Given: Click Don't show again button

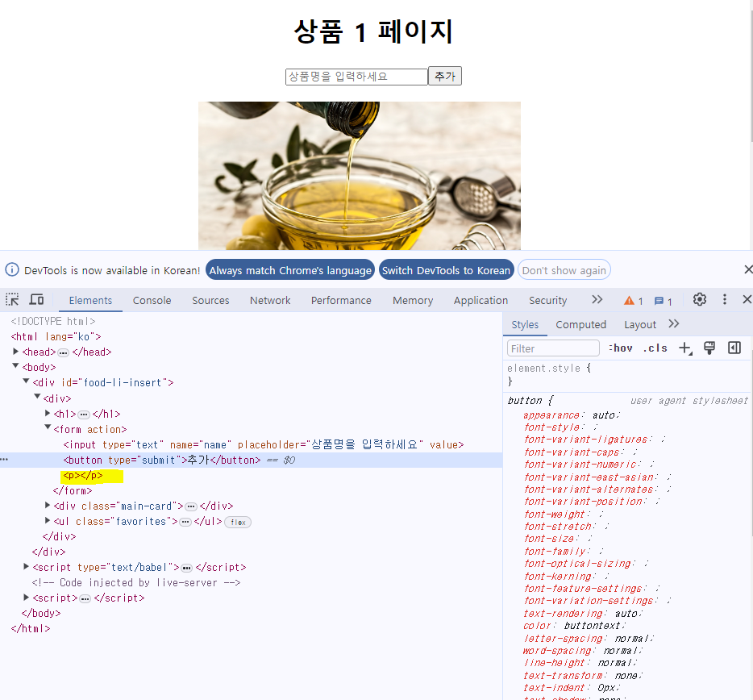Looking at the screenshot, I should [564, 270].
